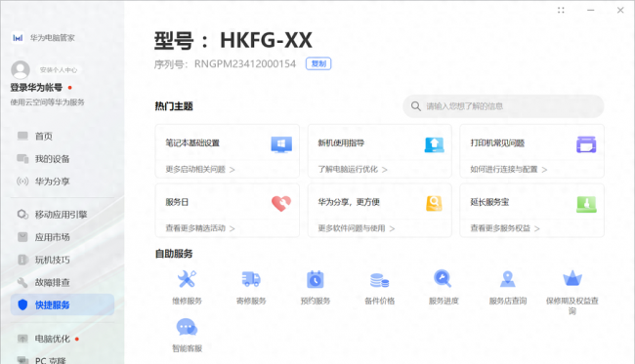Open the 服务店查询 location icon

tap(507, 279)
